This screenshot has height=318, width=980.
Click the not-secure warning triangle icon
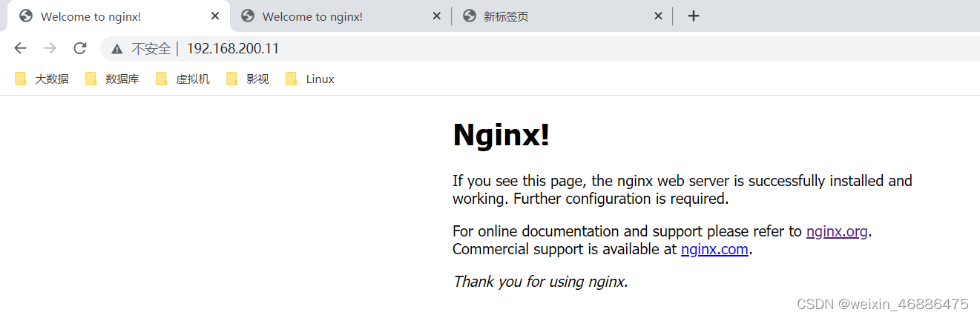point(116,49)
